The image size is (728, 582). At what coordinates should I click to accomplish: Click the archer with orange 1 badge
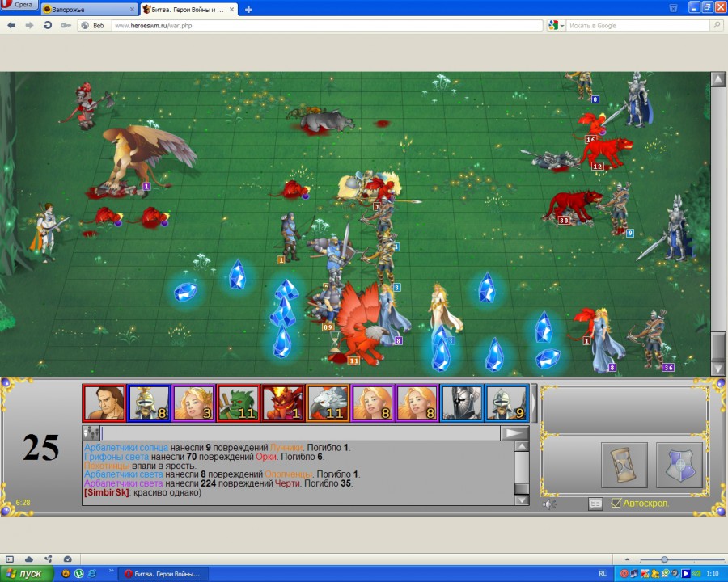[290, 237]
